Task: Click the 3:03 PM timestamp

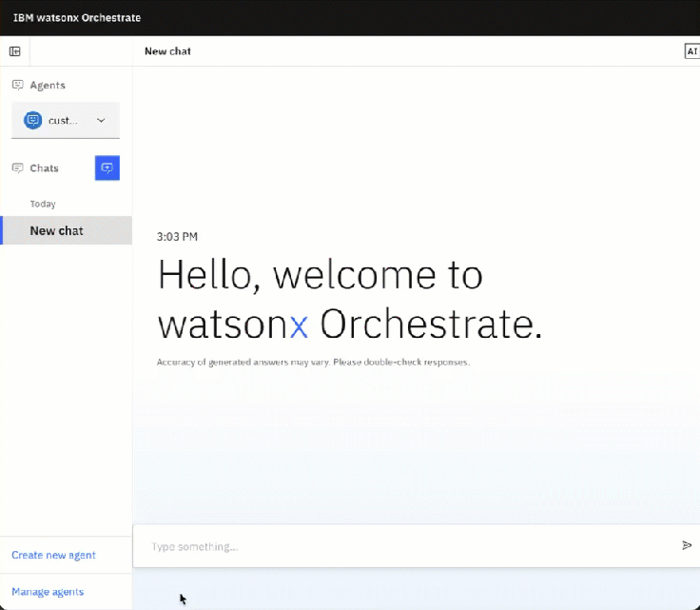Action: (x=177, y=237)
